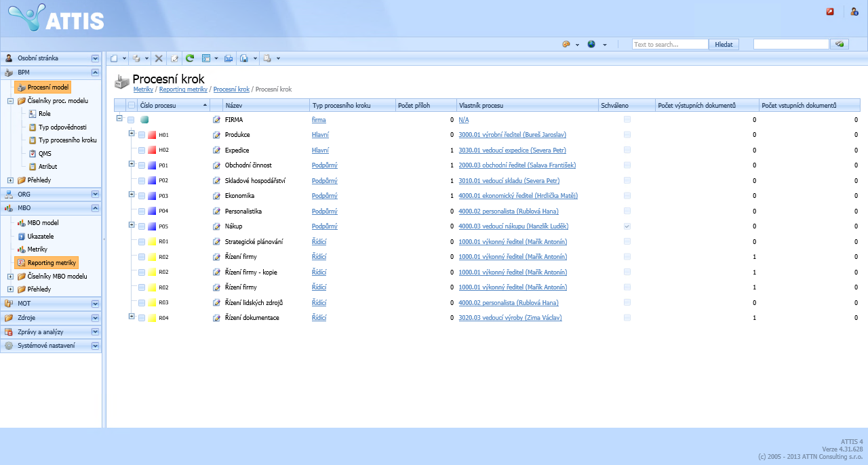Follow the Metriky breadcrumb link

(x=143, y=89)
